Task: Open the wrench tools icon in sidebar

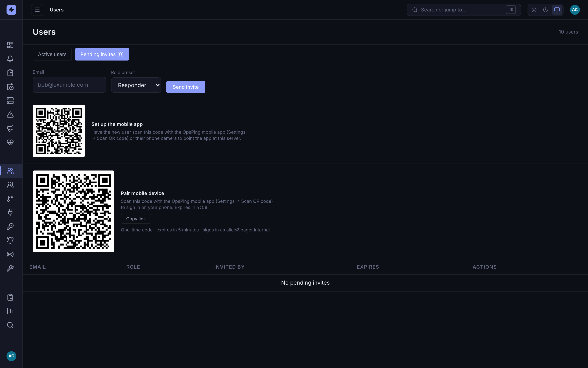Action: (10, 268)
